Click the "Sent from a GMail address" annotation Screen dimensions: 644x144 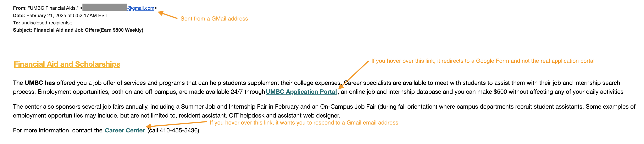pos(214,19)
